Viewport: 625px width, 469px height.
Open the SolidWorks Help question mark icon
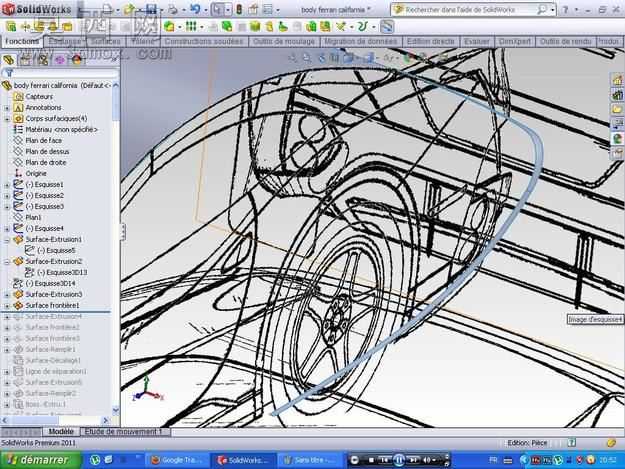pyautogui.click(x=565, y=10)
